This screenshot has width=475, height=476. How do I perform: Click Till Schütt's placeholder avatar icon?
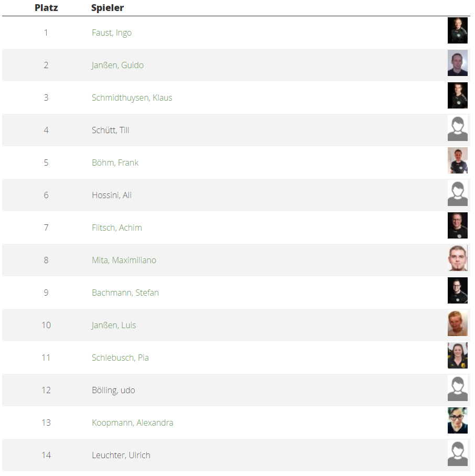pyautogui.click(x=457, y=128)
